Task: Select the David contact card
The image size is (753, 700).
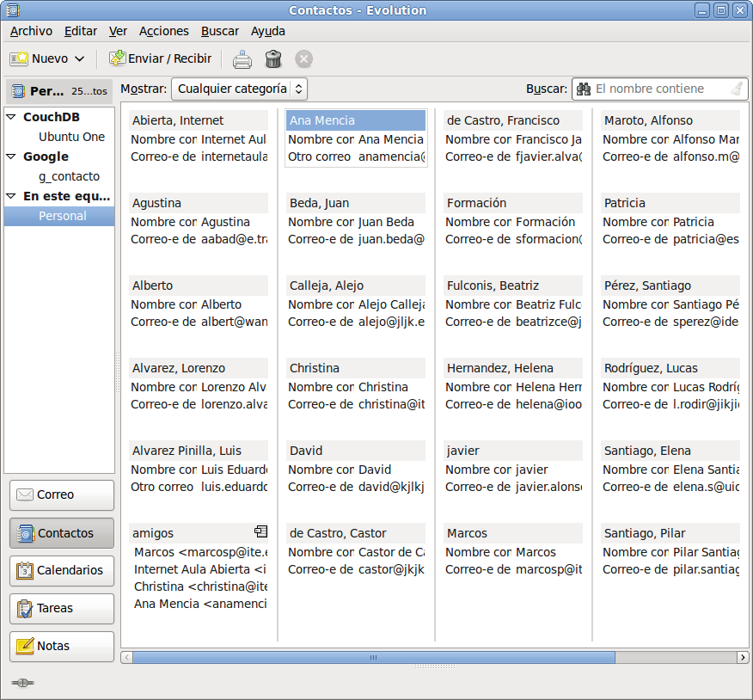Action: point(356,451)
